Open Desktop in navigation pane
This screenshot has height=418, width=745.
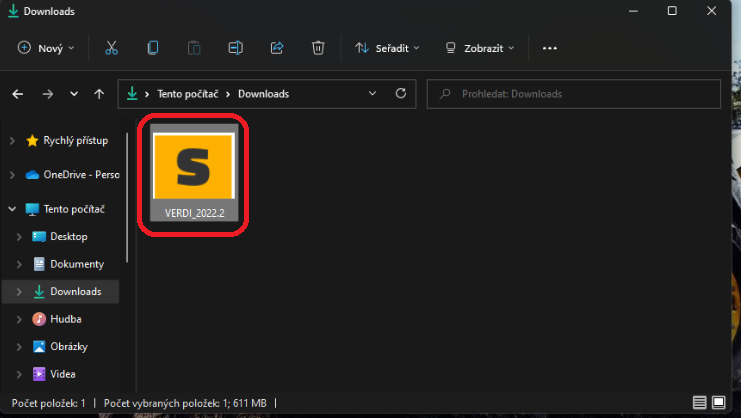(60, 237)
